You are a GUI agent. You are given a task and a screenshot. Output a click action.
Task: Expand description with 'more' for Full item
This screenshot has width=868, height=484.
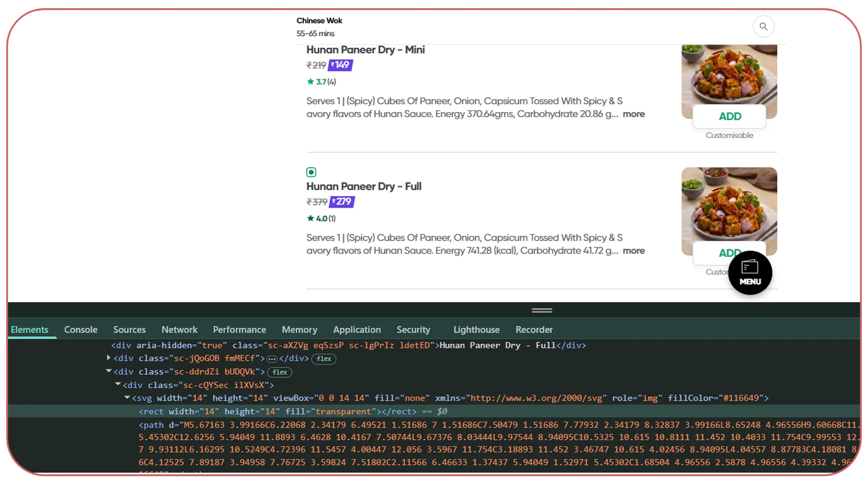tap(634, 251)
